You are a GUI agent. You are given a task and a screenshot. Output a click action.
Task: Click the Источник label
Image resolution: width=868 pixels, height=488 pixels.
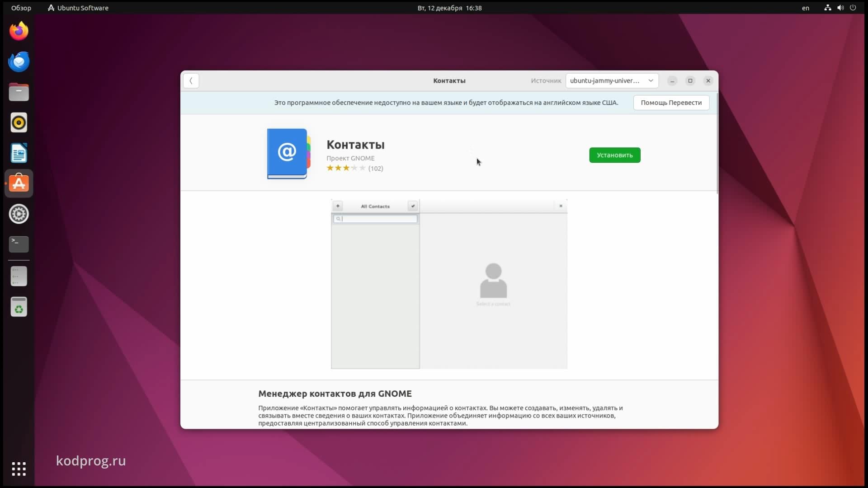tap(546, 81)
